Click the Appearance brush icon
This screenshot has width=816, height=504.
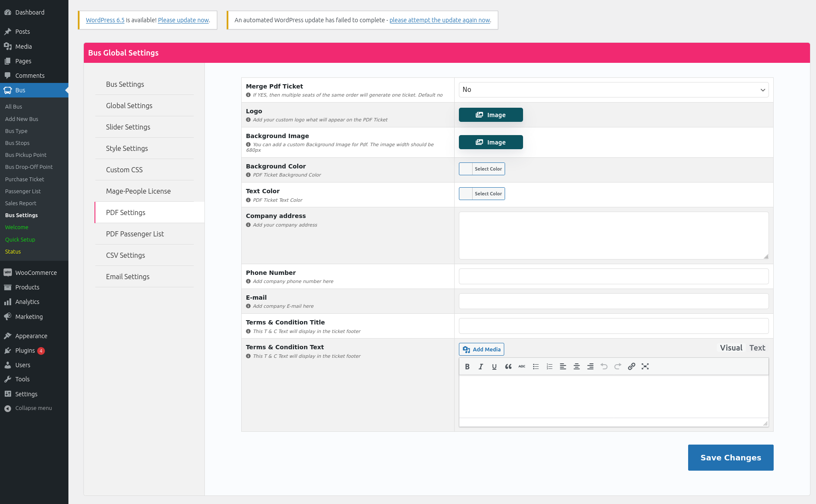[8, 336]
